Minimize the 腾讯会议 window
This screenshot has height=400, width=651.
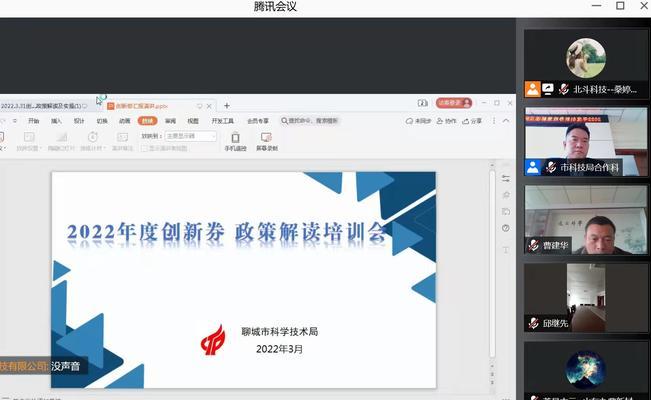[x=596, y=6]
